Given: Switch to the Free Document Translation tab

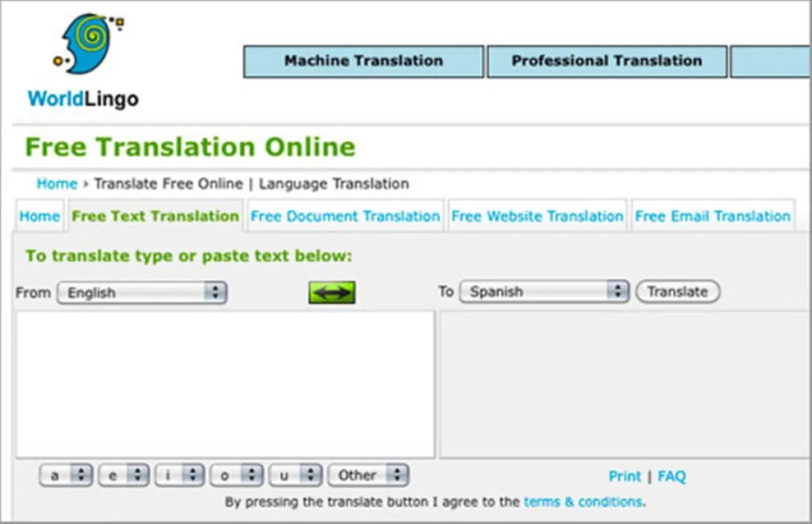Looking at the screenshot, I should click(x=345, y=216).
